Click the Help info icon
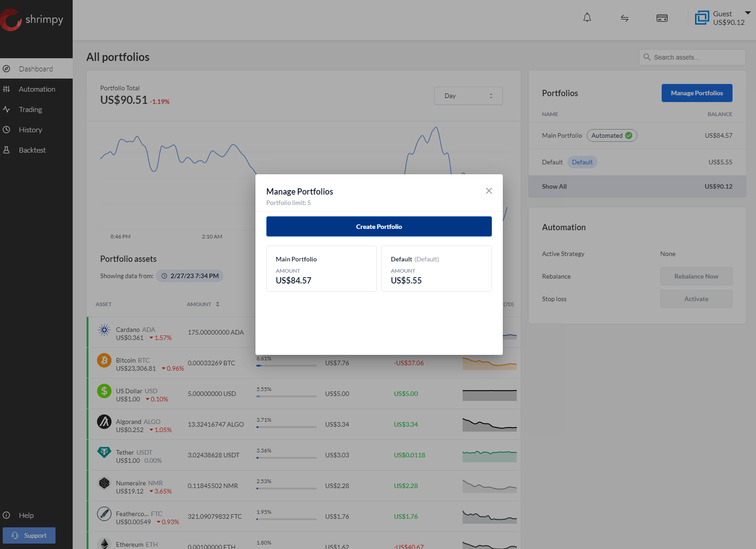 pyautogui.click(x=6, y=515)
